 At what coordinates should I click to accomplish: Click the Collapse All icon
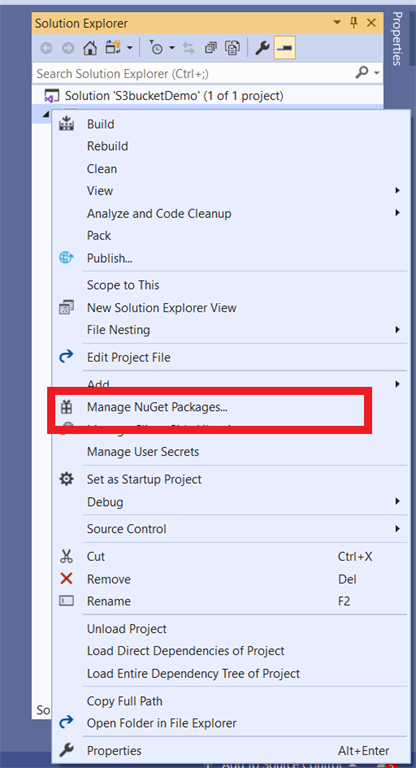211,48
